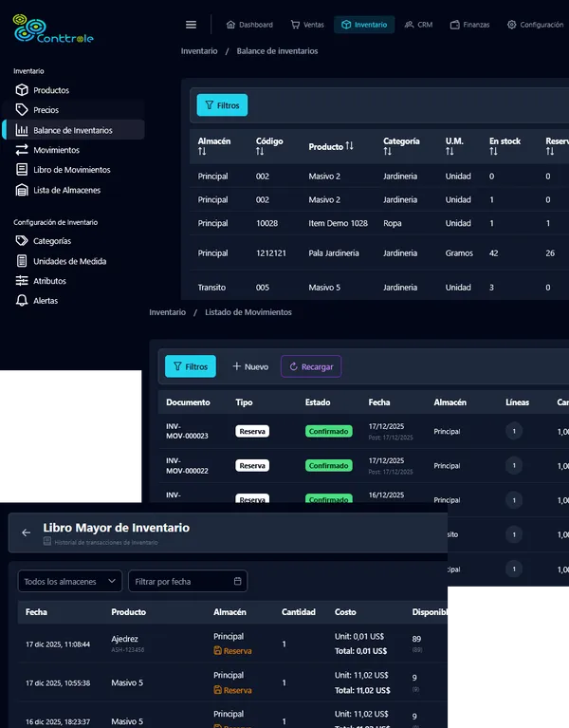The height and width of the screenshot is (728, 569).
Task: Click Inventario breadcrumb above Balance de inventarios
Action: pyautogui.click(x=199, y=51)
